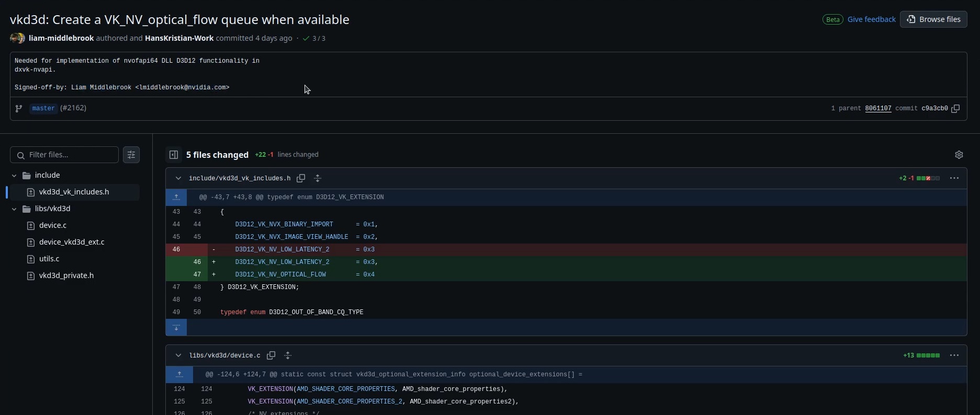Image resolution: width=980 pixels, height=415 pixels.
Task: Collapse the include folder in tree
Action: pyautogui.click(x=14, y=175)
